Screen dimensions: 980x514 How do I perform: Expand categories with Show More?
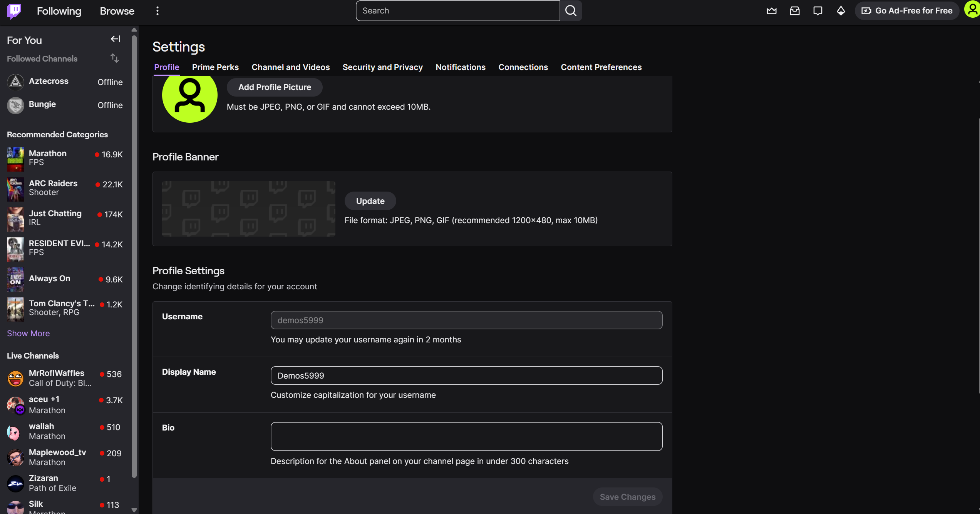[28, 333]
